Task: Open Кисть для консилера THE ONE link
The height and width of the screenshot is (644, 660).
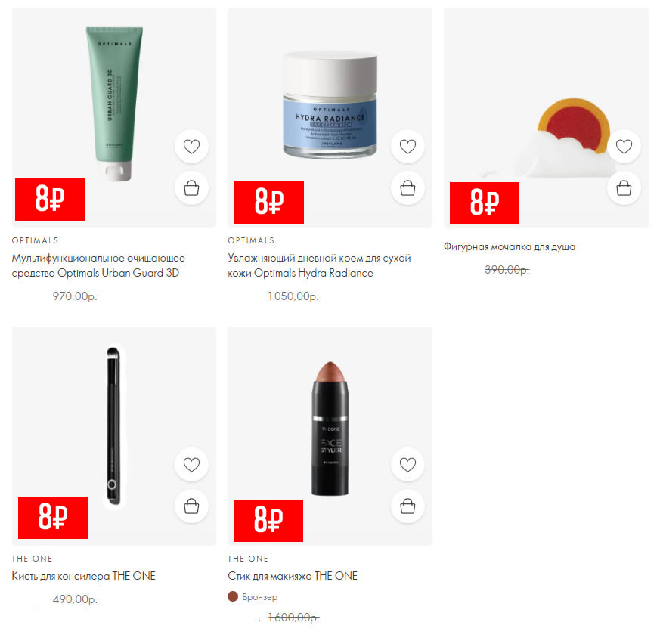Action: point(83,576)
